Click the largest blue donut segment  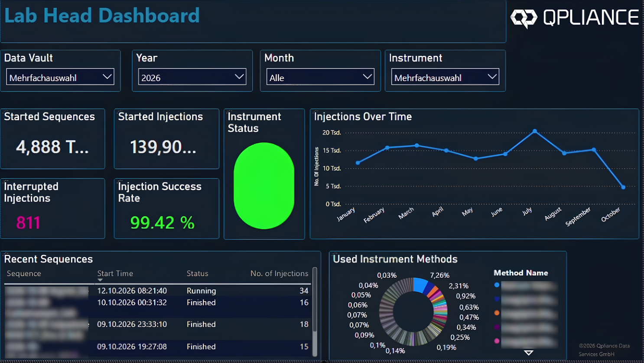(x=420, y=285)
